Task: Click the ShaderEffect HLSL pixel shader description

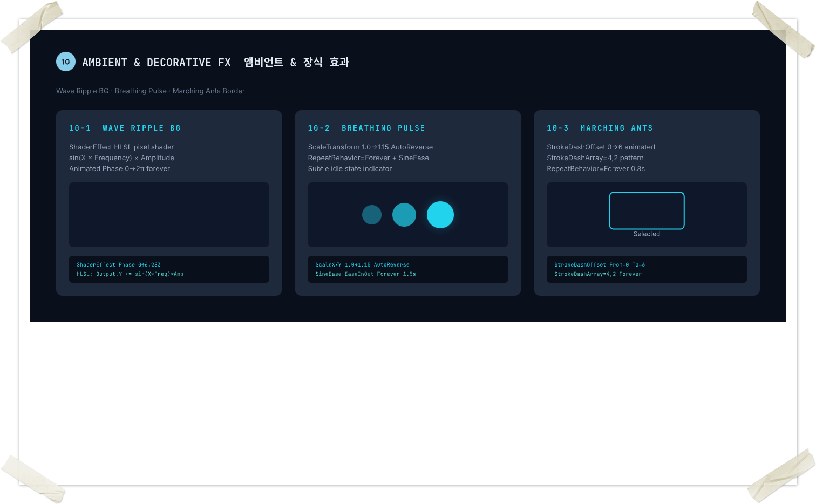Action: coord(121,147)
